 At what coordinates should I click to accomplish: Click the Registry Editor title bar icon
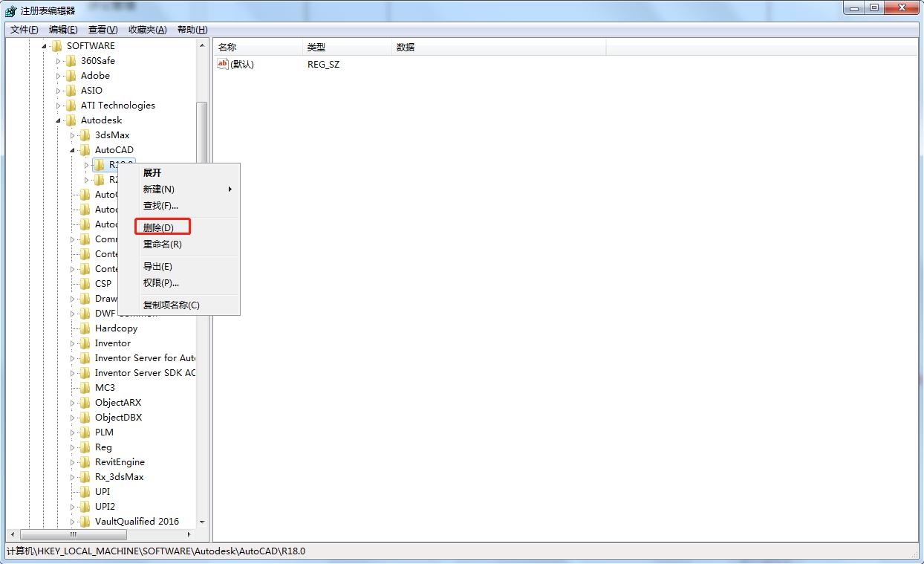[x=10, y=10]
